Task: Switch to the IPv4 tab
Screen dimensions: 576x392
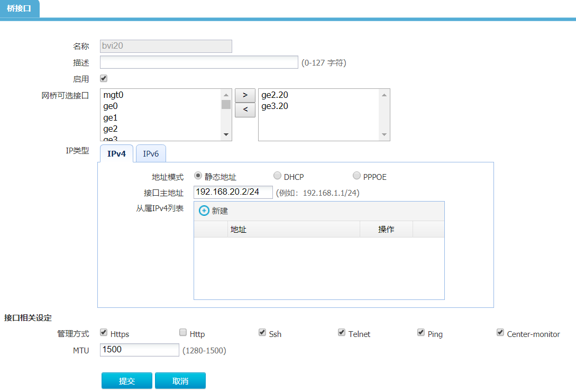Action: pyautogui.click(x=116, y=153)
